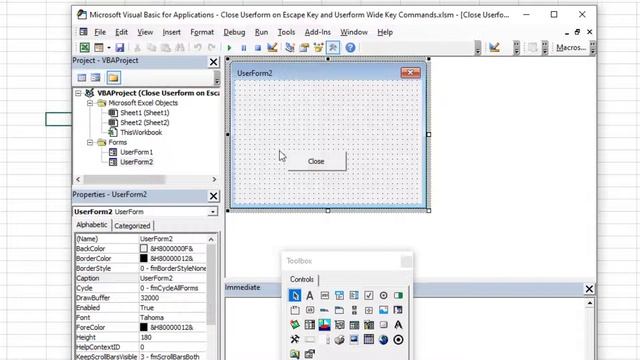Select UserForm1 in project tree

click(136, 152)
